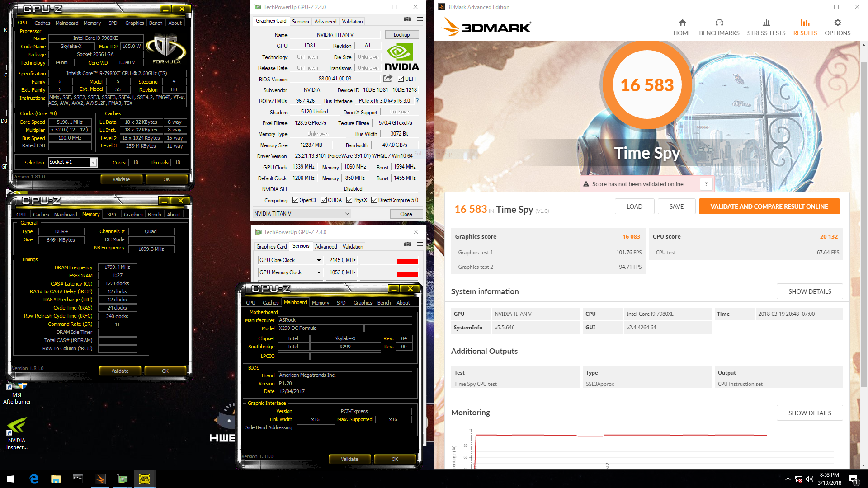This screenshot has width=868, height=488.
Task: Open MSI Afterburner desktop shortcut
Action: click(17, 393)
